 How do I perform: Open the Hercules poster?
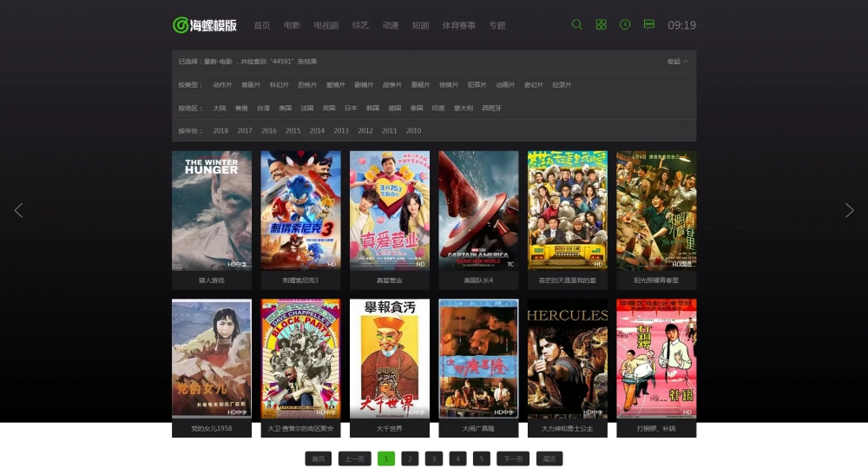tap(568, 359)
